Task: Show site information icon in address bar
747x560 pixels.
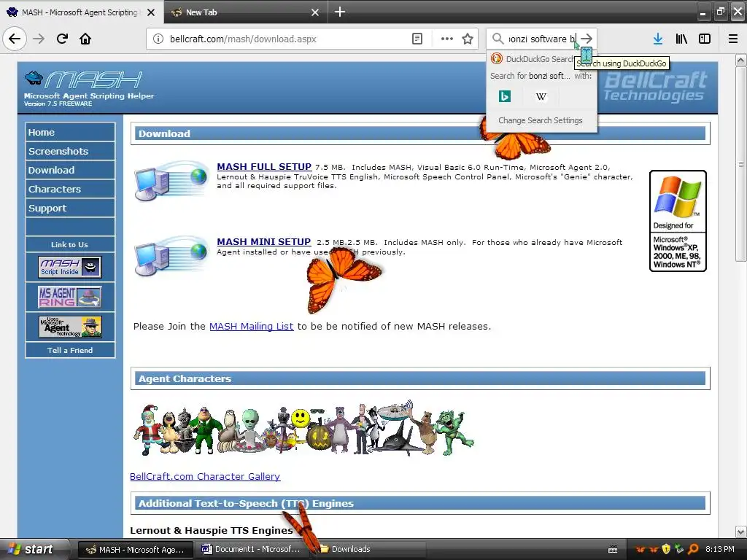Action: (x=158, y=39)
